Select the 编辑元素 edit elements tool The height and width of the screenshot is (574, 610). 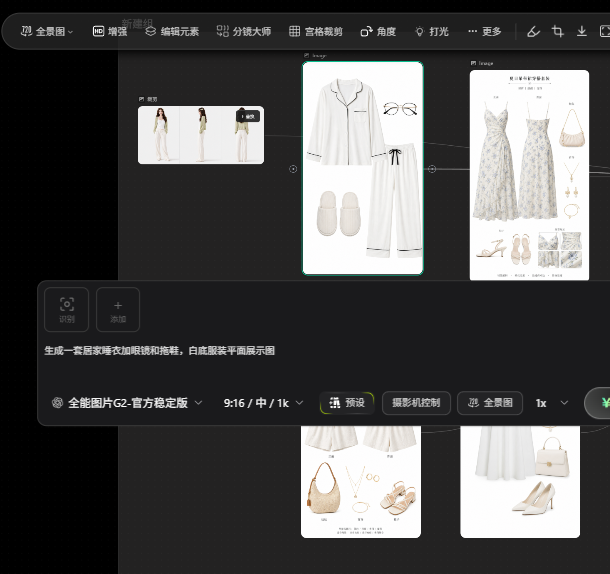click(x=172, y=32)
